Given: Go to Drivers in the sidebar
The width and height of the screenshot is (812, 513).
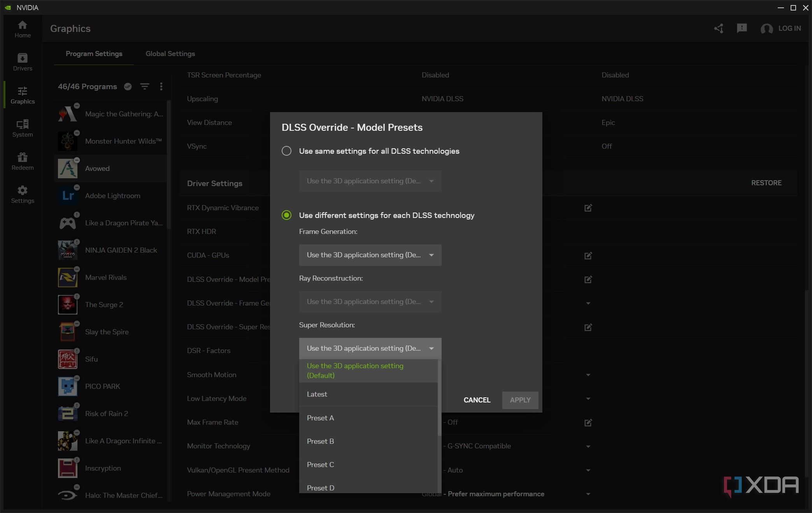Looking at the screenshot, I should click(x=23, y=62).
